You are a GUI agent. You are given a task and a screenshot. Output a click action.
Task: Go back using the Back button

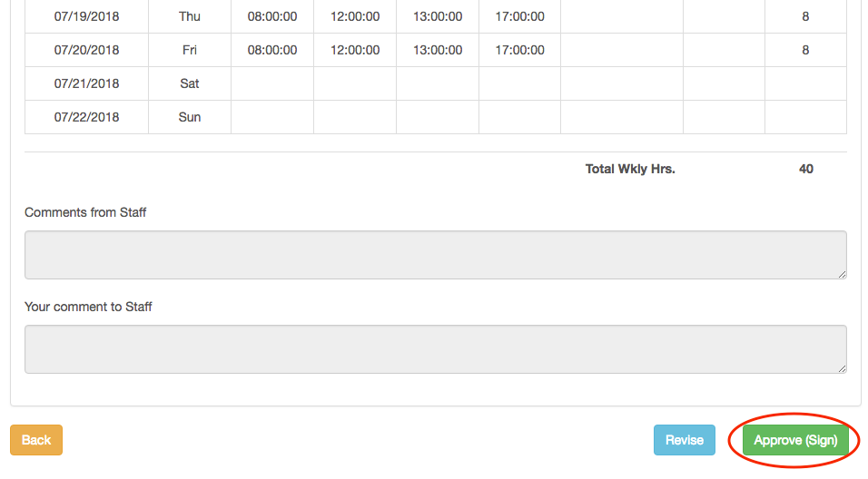(x=36, y=440)
